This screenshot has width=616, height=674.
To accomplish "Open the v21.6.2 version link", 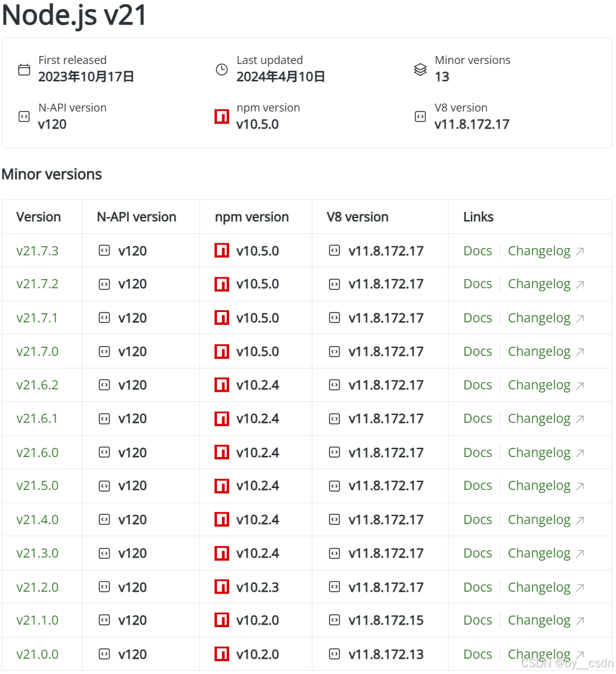I will (37, 385).
